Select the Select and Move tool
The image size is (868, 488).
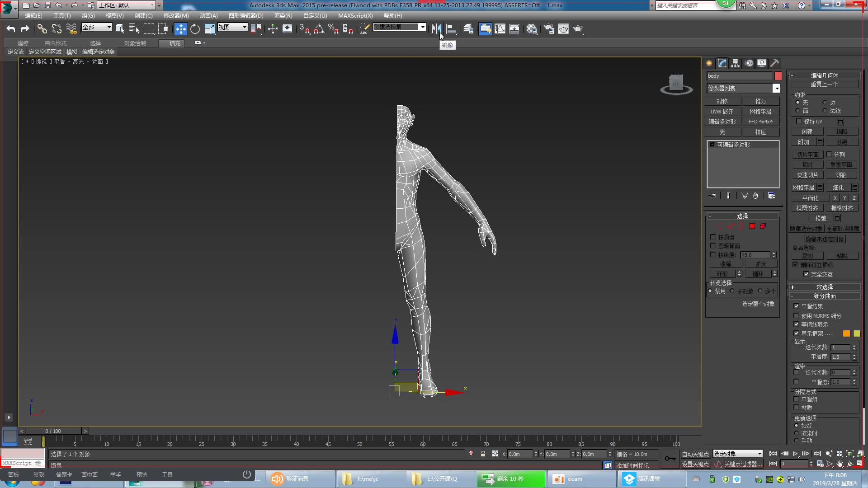(181, 29)
